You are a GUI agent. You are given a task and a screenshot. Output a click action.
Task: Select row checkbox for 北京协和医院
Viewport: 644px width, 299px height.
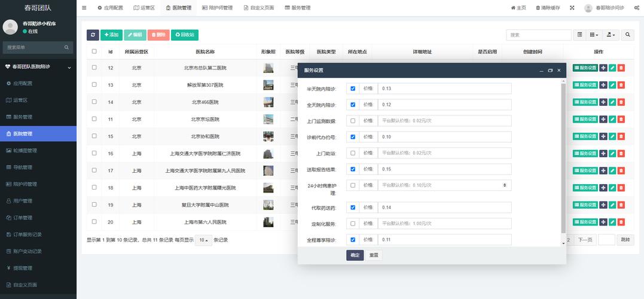94,136
